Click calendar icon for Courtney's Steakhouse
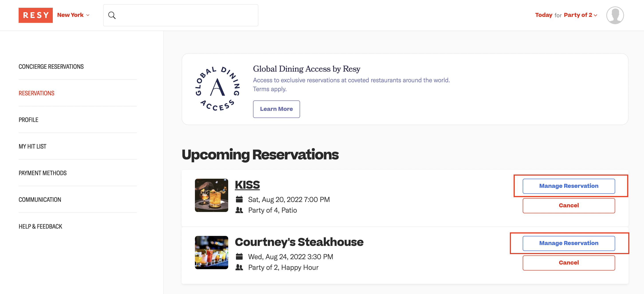Viewport: 644px width, 294px height. coord(239,257)
